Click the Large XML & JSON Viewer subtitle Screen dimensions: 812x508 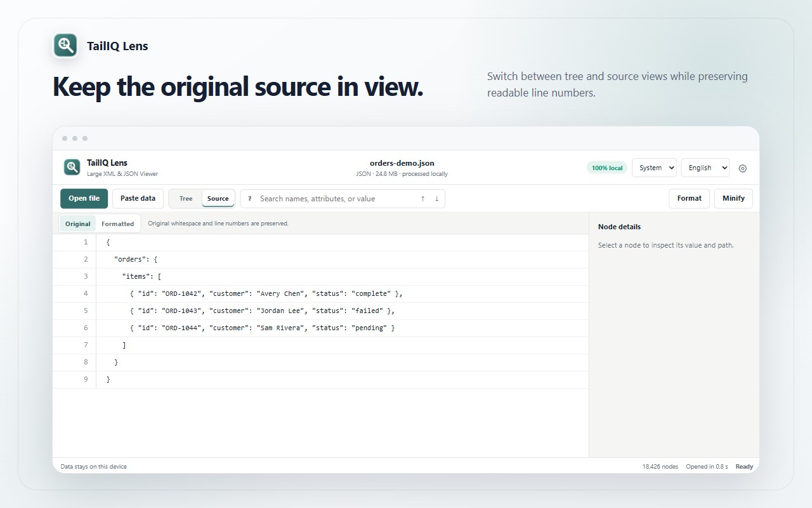122,174
